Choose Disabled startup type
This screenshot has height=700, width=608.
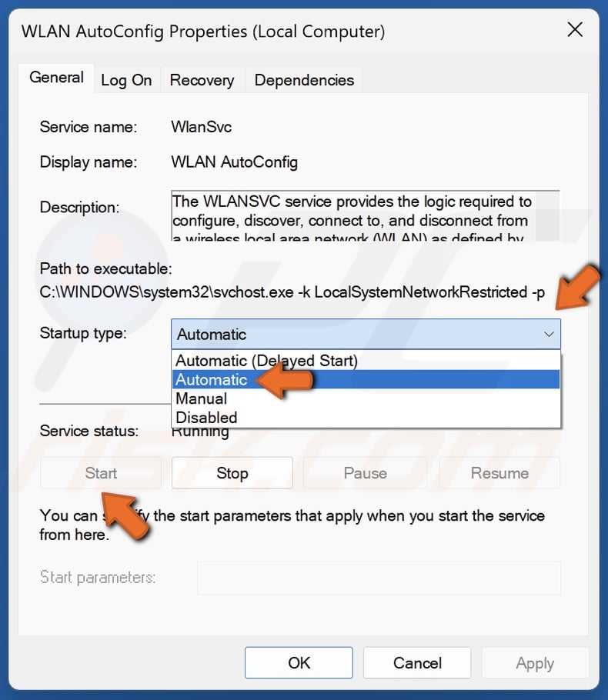(205, 417)
